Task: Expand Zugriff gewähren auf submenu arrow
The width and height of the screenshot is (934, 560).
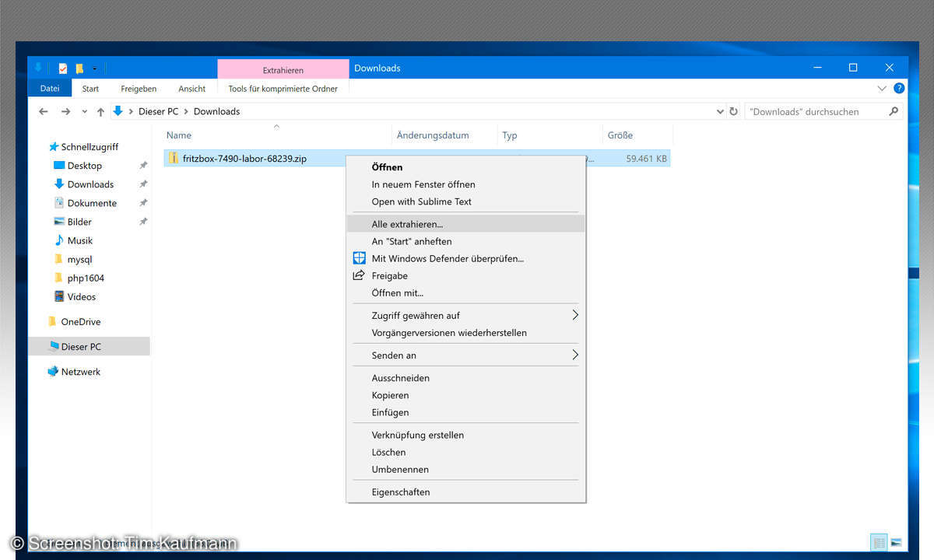Action: coord(576,315)
